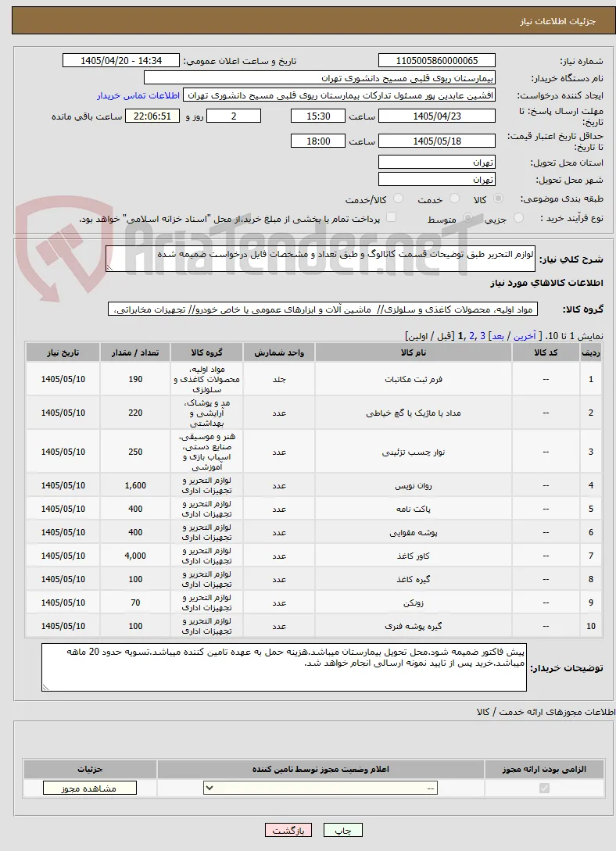Click the item نوار چسب تزئینی

click(414, 452)
